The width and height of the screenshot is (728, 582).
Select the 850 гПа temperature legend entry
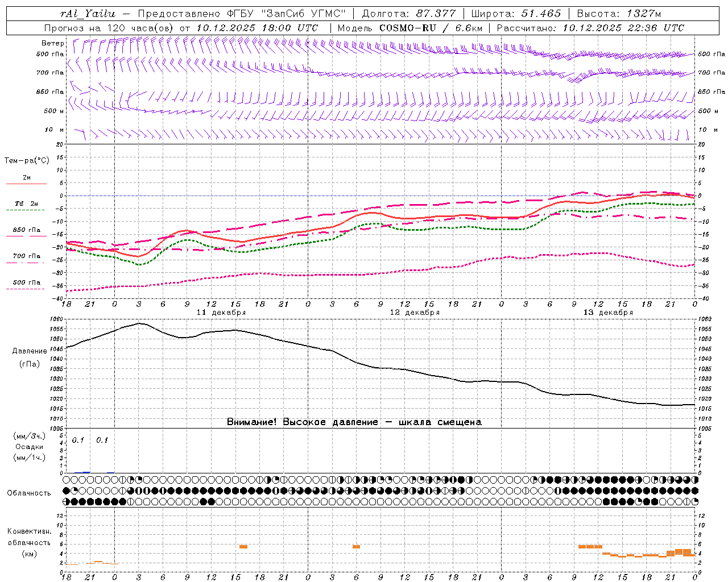tap(27, 230)
